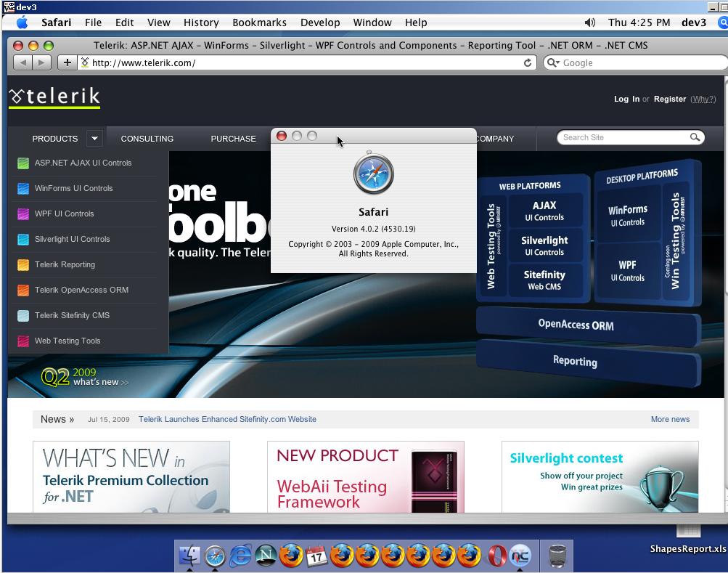Image resolution: width=728 pixels, height=573 pixels.
Task: Open Finder from the dock
Action: [x=190, y=556]
